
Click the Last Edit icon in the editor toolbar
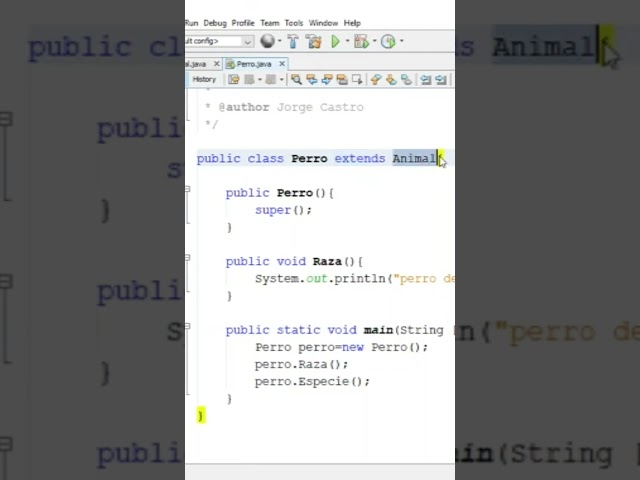click(234, 80)
